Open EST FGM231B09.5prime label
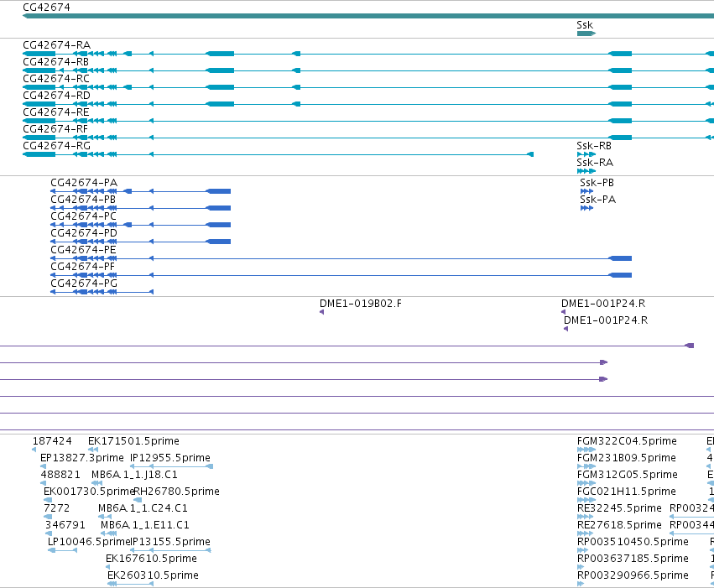This screenshot has height=588, width=714. coord(627,458)
